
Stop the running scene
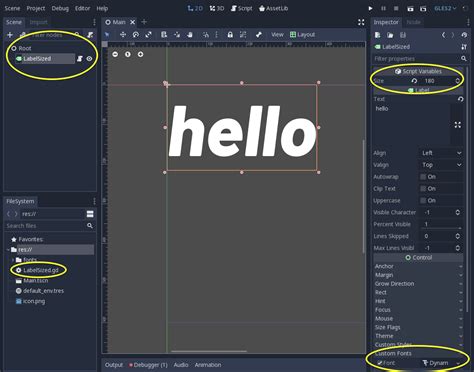(x=396, y=8)
